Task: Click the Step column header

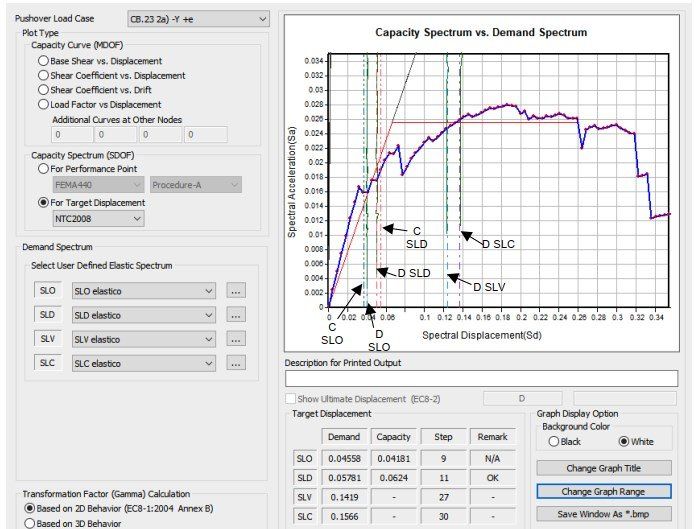Action: click(x=443, y=437)
